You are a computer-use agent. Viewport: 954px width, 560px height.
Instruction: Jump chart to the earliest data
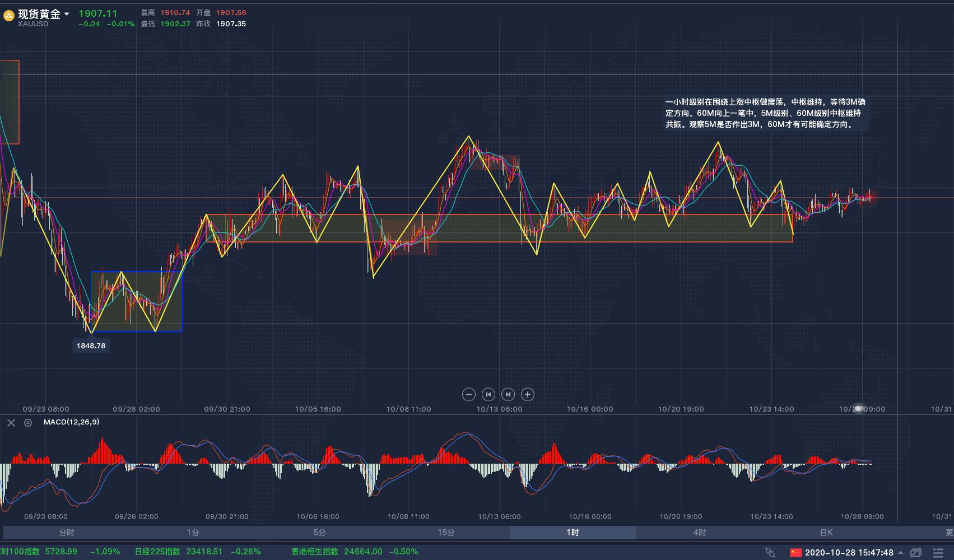click(488, 394)
